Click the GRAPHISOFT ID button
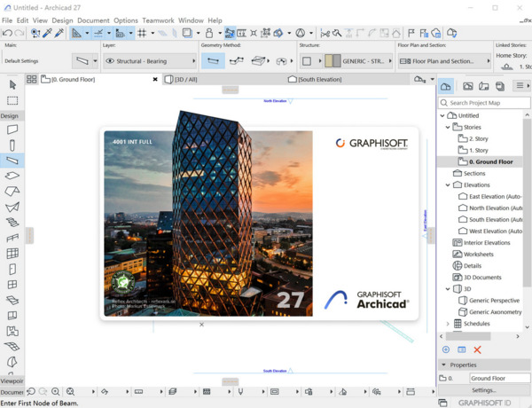532x408 pixels. coord(484,403)
